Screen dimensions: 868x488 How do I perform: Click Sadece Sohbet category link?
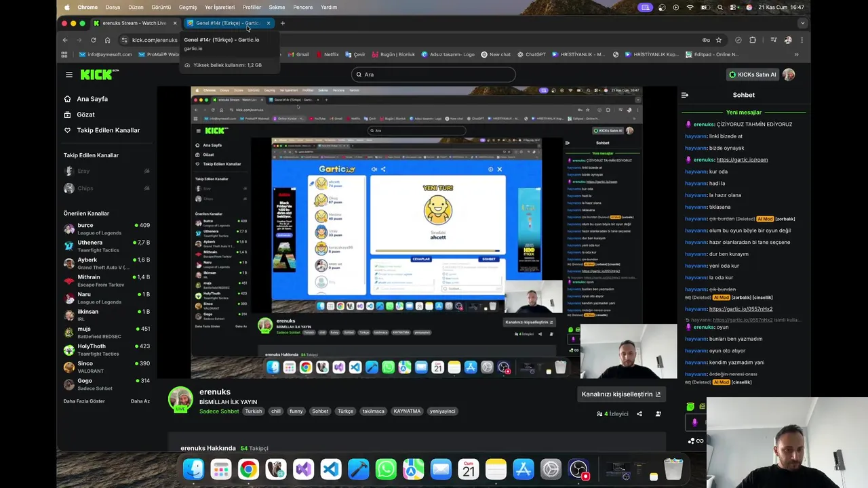tap(219, 411)
